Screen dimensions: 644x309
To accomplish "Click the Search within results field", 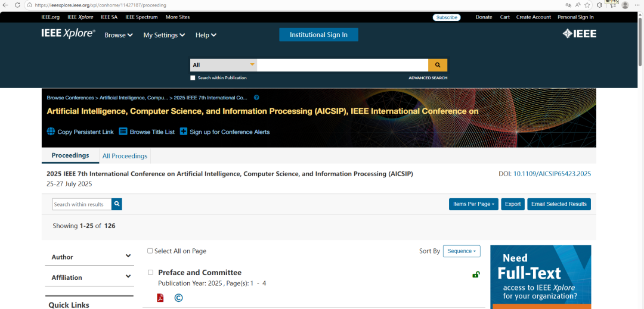I will 82,204.
